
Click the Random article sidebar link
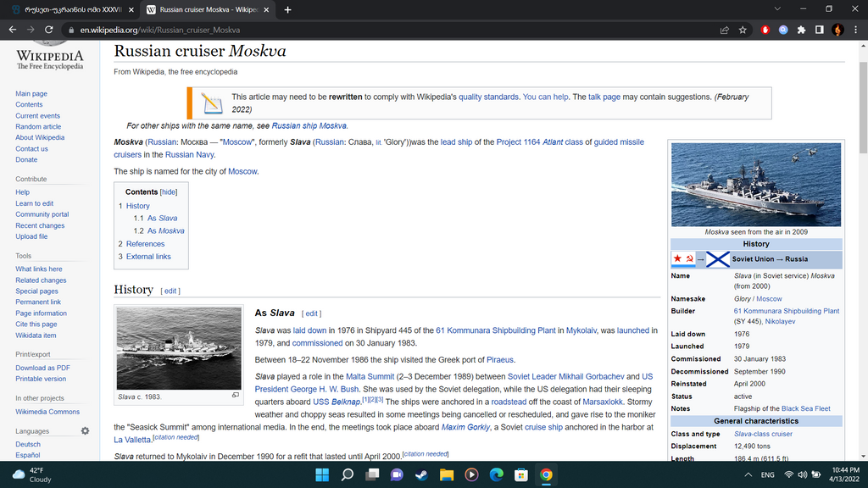click(x=38, y=126)
